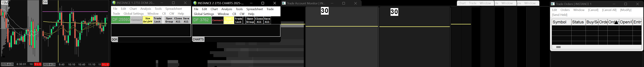Click Save All in the INSTANCE 1 toolbar

click(x=186, y=20)
